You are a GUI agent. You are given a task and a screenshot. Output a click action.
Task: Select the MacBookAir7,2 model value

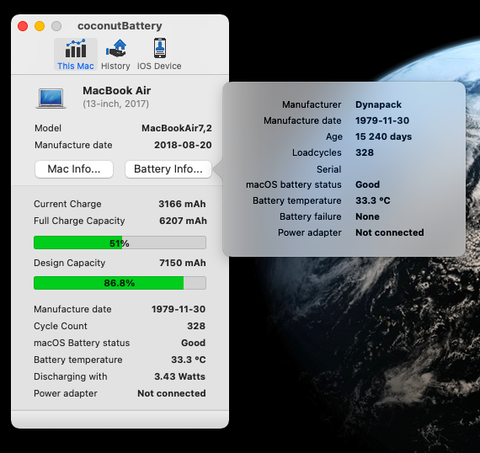click(x=177, y=128)
